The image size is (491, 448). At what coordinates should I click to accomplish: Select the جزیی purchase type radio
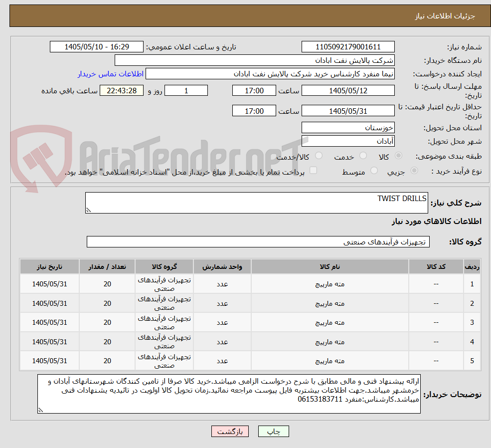pyautogui.click(x=414, y=171)
